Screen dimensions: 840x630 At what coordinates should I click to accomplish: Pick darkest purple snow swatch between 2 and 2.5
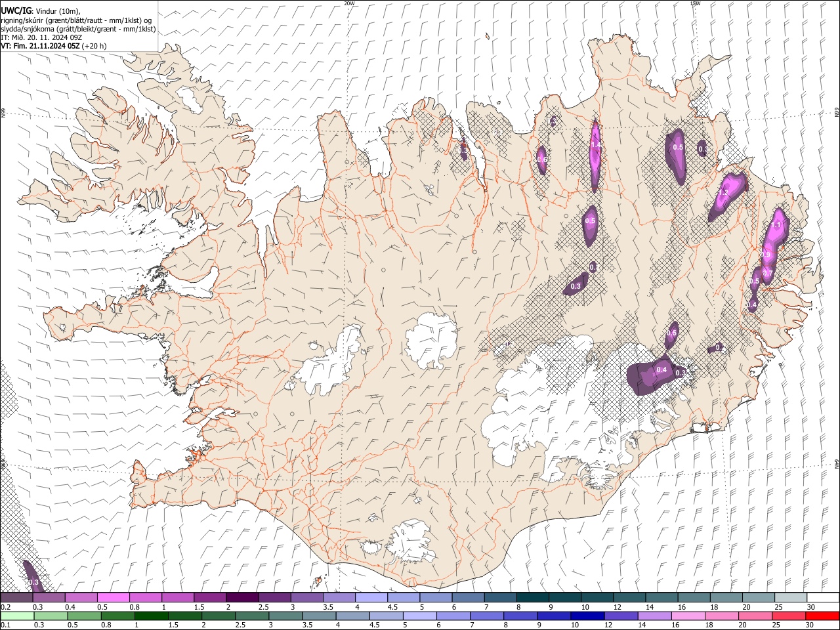(x=242, y=597)
